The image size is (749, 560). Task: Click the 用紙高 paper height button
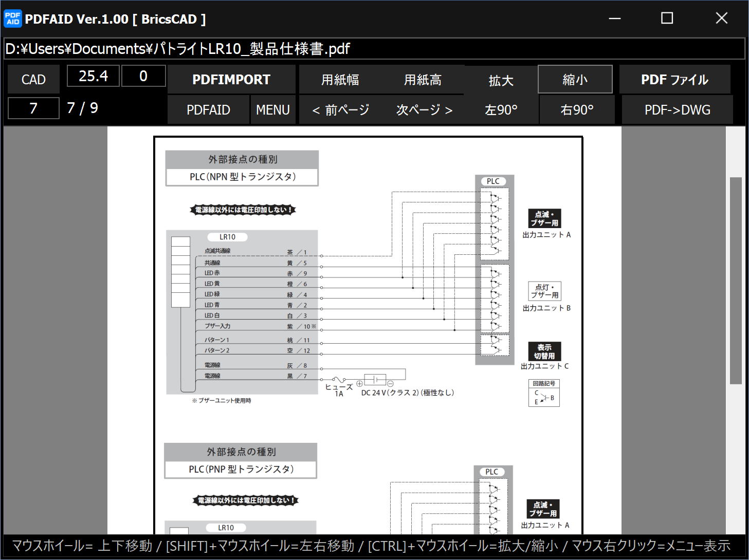point(423,80)
